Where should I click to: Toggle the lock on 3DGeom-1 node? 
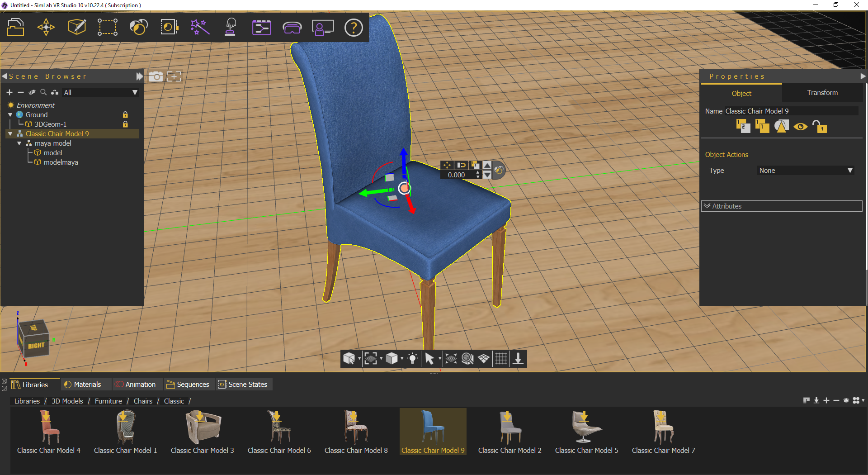[125, 124]
